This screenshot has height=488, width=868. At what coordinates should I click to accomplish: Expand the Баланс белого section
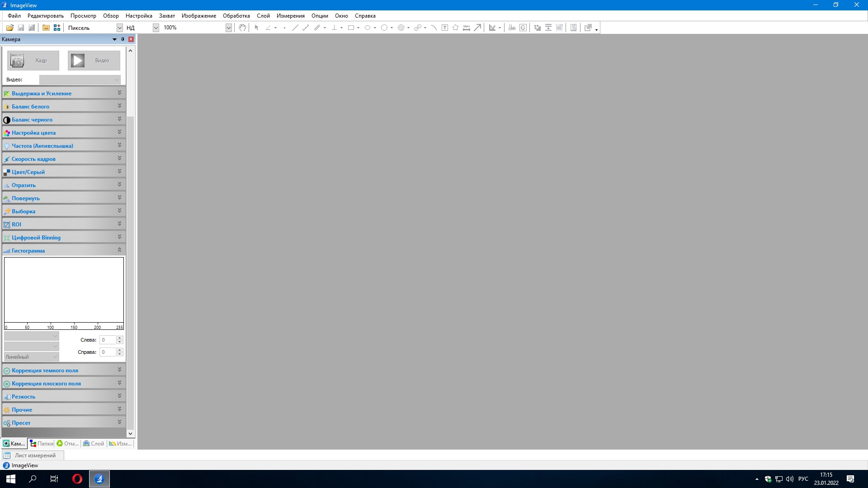119,106
